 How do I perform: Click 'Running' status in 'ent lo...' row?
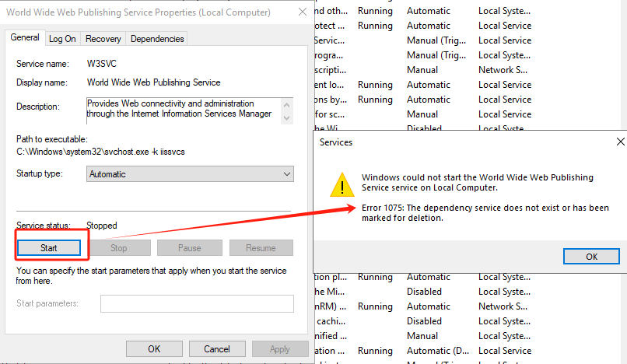375,85
